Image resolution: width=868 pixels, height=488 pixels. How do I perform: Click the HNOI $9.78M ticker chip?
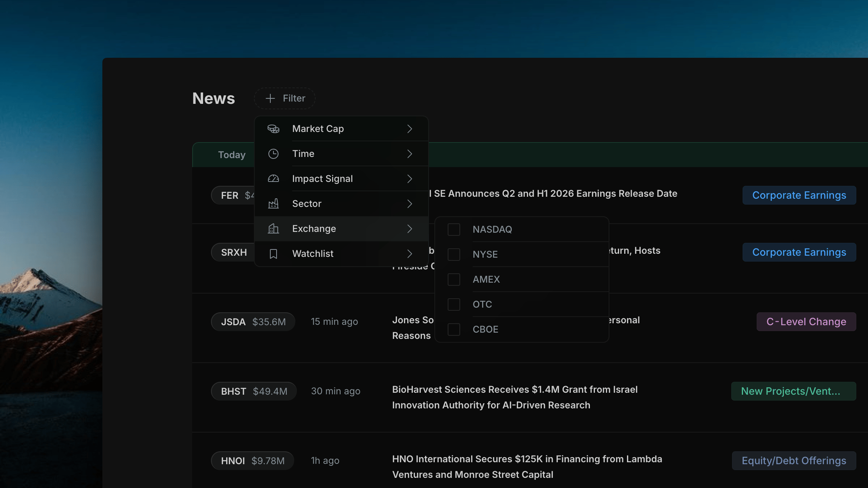253,461
